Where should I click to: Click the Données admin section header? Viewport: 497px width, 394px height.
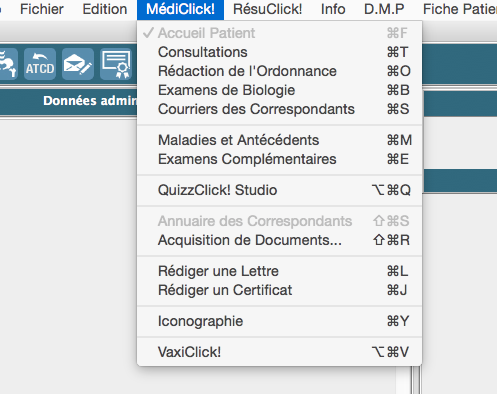[90, 101]
